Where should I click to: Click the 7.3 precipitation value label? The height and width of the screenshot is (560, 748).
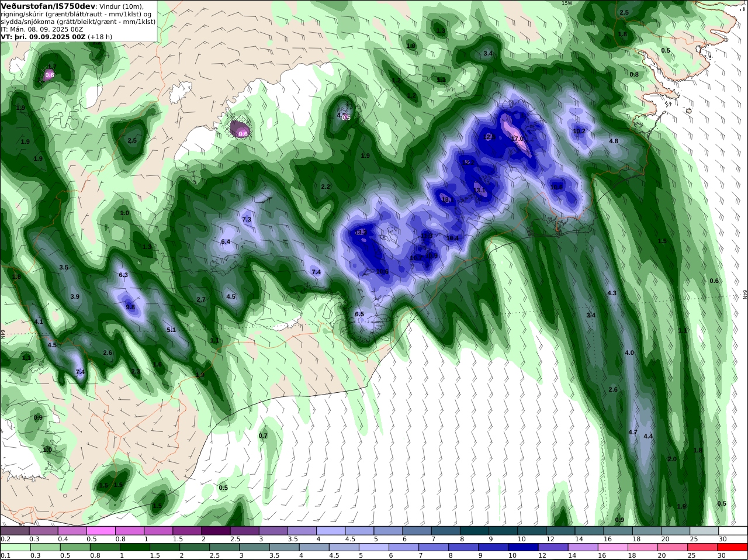(x=247, y=219)
